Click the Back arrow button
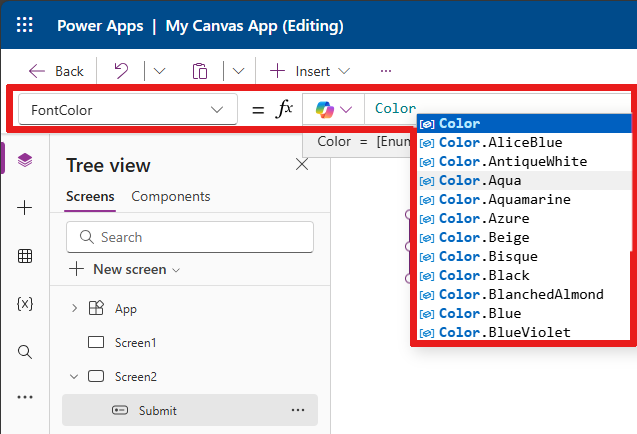Screen dimensions: 637x434 pyautogui.click(x=56, y=71)
